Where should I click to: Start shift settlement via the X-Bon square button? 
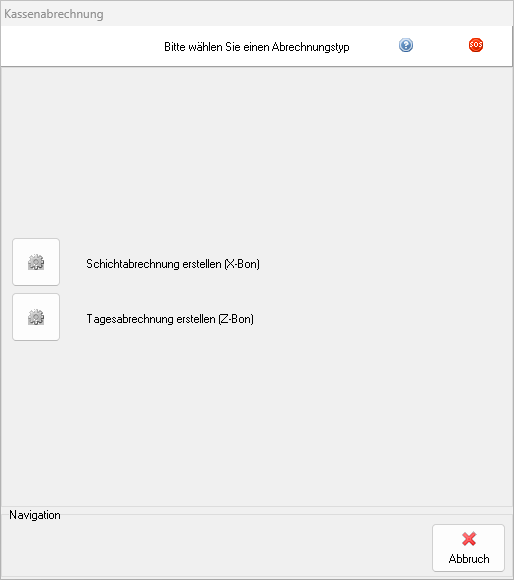(36, 262)
